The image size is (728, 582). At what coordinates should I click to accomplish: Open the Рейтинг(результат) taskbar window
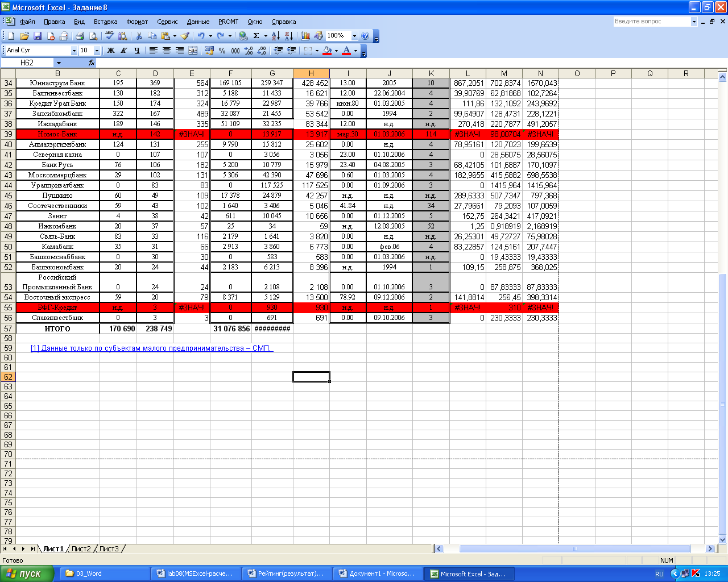287,573
